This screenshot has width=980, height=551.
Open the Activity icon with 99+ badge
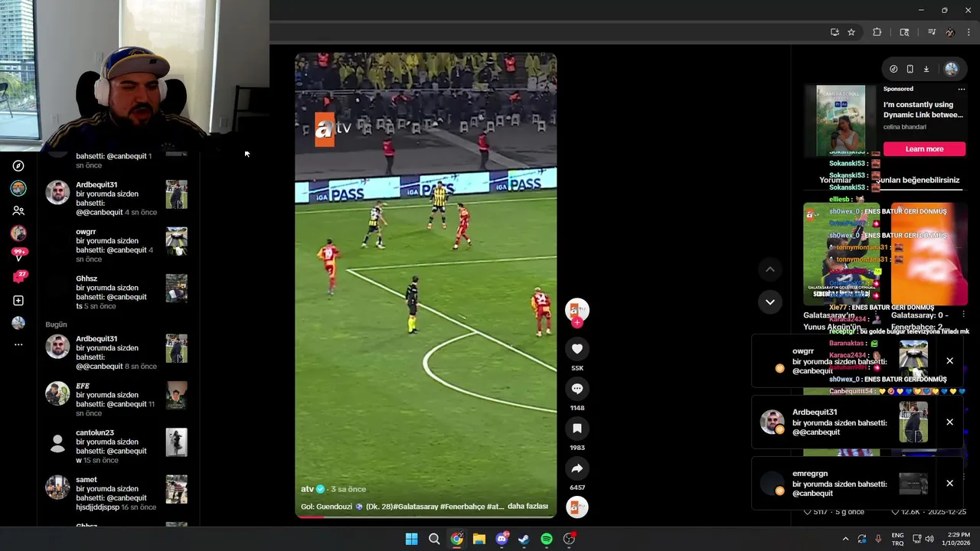click(18, 255)
